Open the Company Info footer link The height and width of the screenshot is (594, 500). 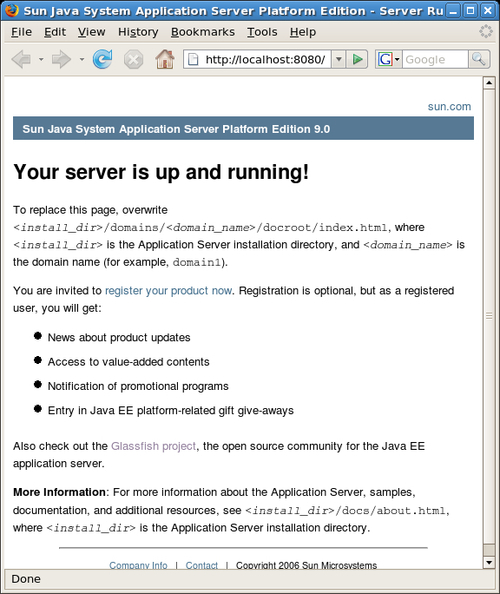click(x=138, y=565)
